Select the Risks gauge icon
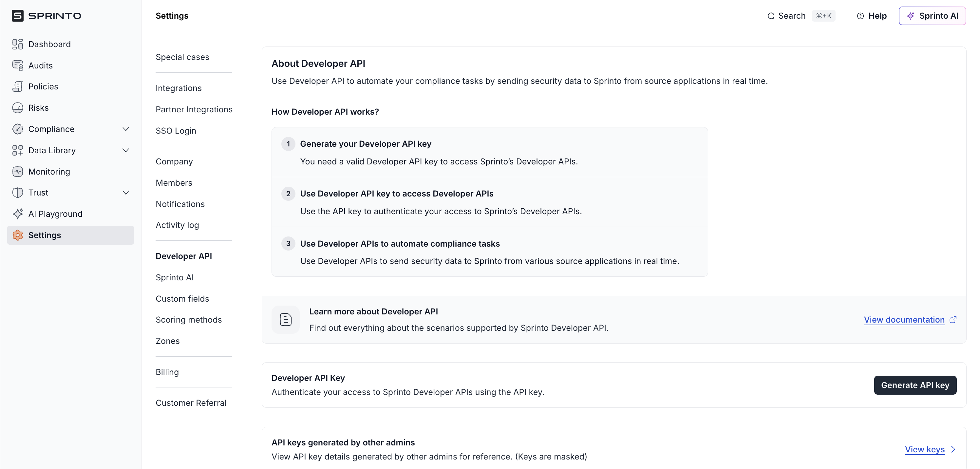 point(17,108)
